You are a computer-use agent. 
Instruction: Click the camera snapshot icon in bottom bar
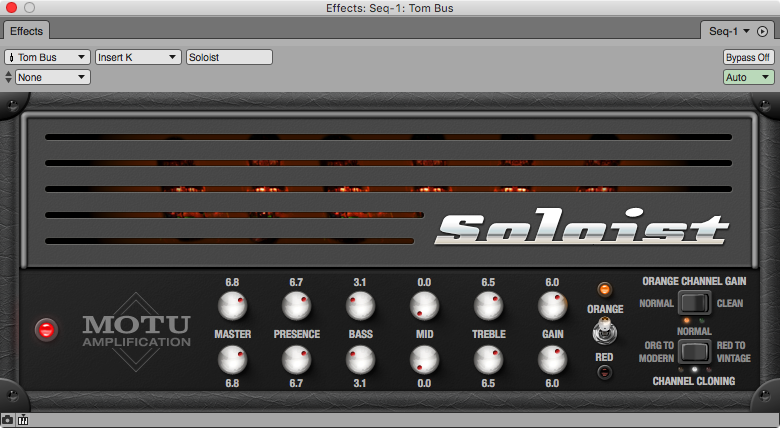[x=7, y=420]
